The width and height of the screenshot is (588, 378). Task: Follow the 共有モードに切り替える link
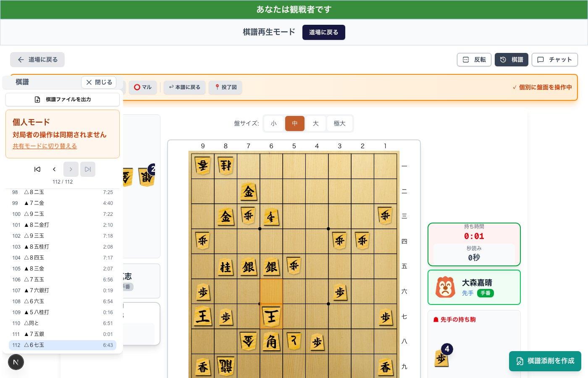(45, 146)
